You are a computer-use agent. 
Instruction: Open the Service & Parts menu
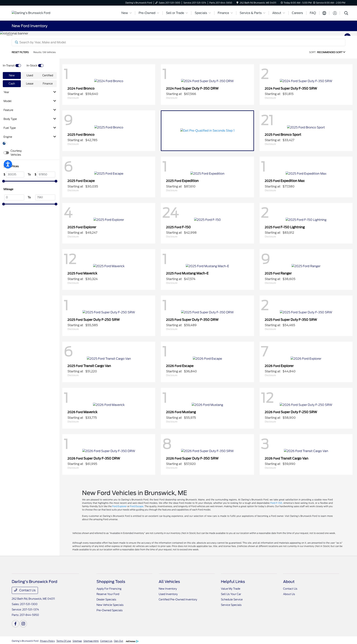[252, 13]
